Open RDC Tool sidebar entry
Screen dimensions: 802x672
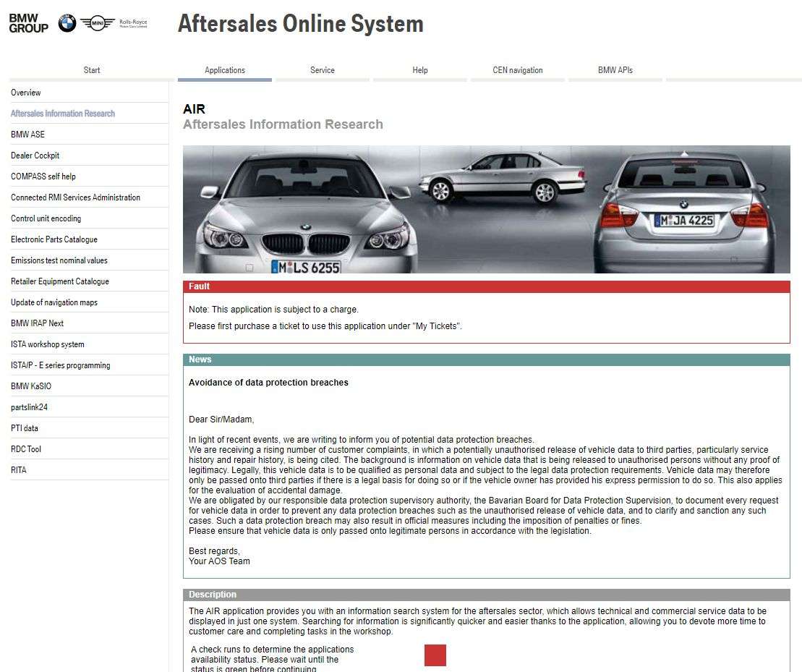click(x=89, y=449)
